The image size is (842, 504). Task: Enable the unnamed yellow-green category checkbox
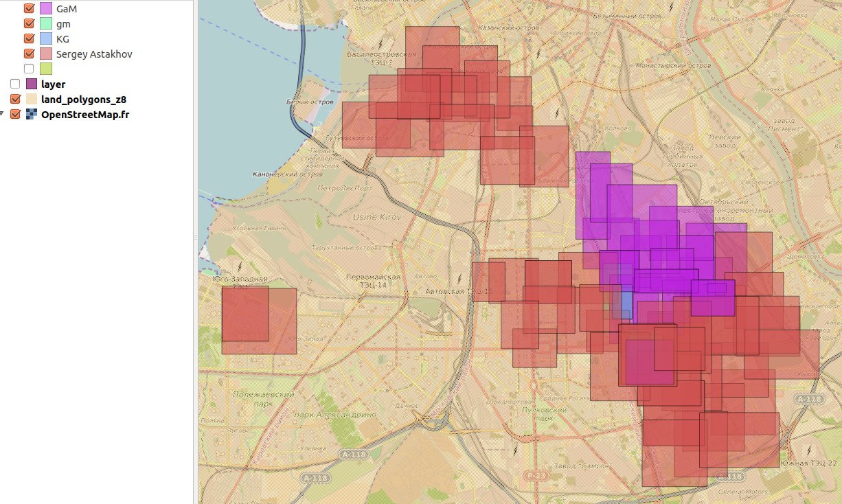click(29, 69)
